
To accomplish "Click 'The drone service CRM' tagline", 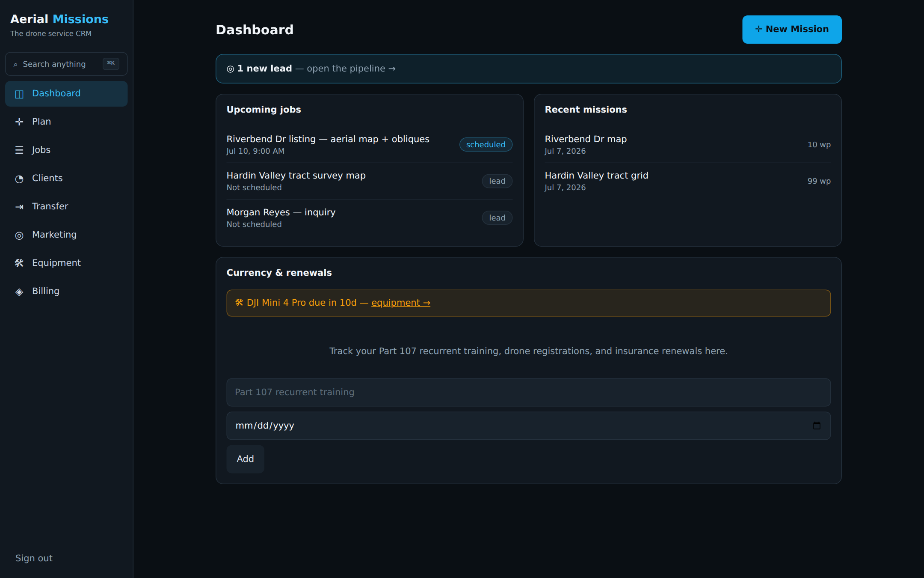I will 51,33.
